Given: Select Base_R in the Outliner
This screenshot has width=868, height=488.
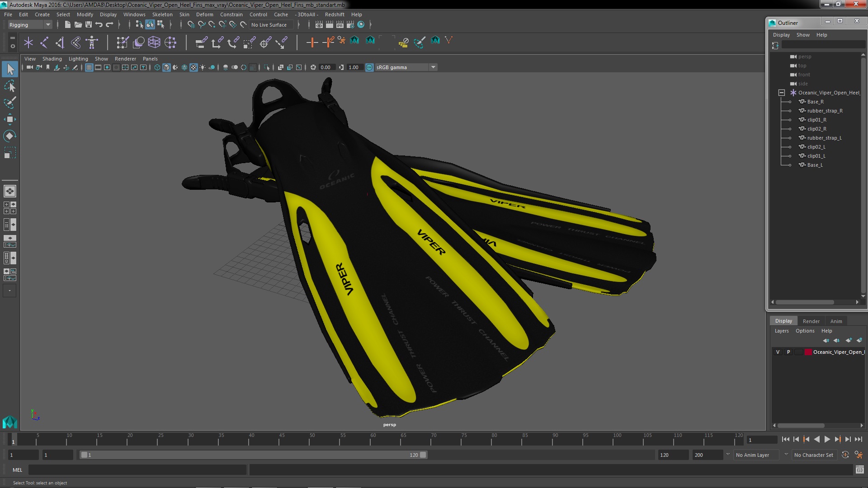Looking at the screenshot, I should click(815, 102).
